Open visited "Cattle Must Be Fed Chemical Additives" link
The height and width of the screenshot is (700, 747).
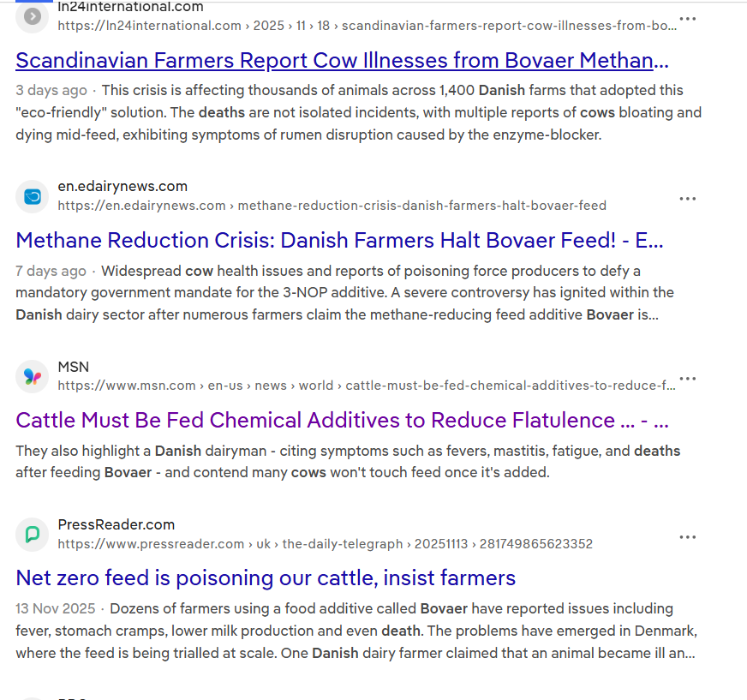(x=342, y=420)
